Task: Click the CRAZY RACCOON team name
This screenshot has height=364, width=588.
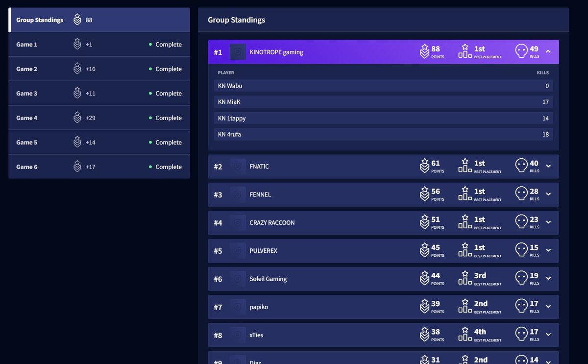Action: [272, 222]
